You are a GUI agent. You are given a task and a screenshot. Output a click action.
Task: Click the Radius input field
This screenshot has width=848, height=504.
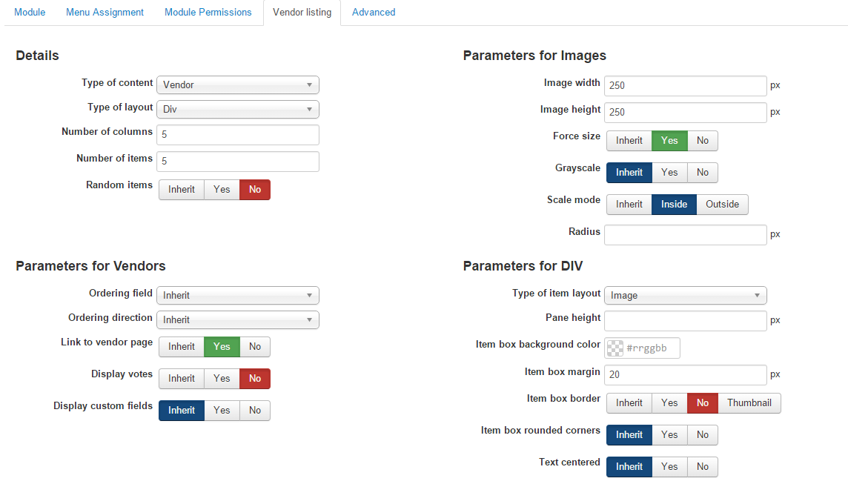point(685,235)
